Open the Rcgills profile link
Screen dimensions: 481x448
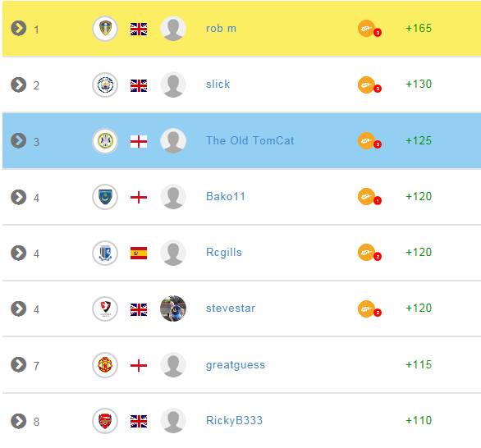click(x=224, y=253)
